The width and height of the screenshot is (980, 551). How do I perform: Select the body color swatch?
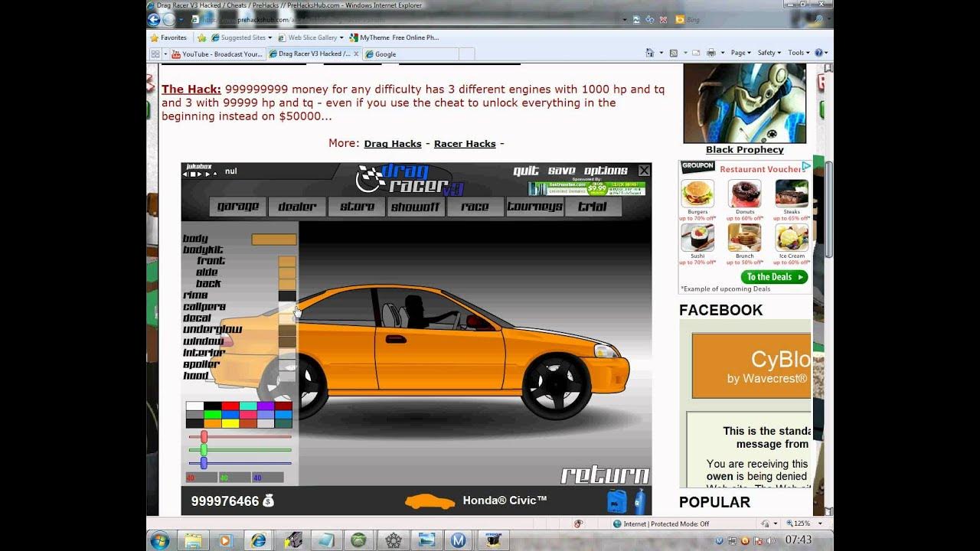tap(273, 240)
